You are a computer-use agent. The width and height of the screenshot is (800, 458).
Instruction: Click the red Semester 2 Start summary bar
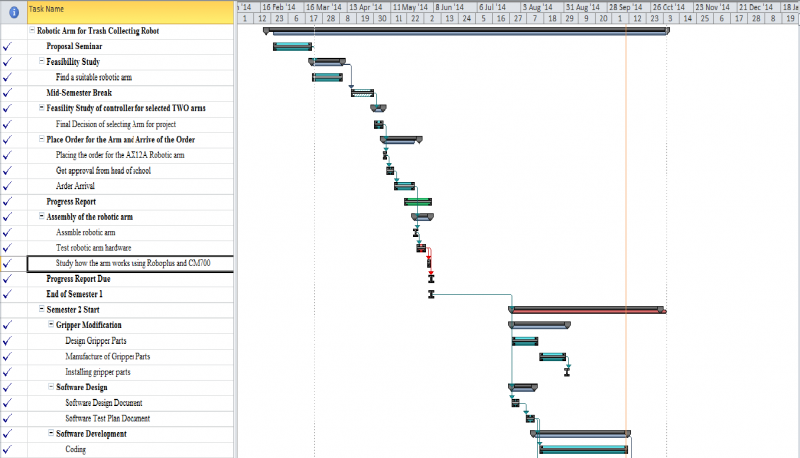[587, 309]
